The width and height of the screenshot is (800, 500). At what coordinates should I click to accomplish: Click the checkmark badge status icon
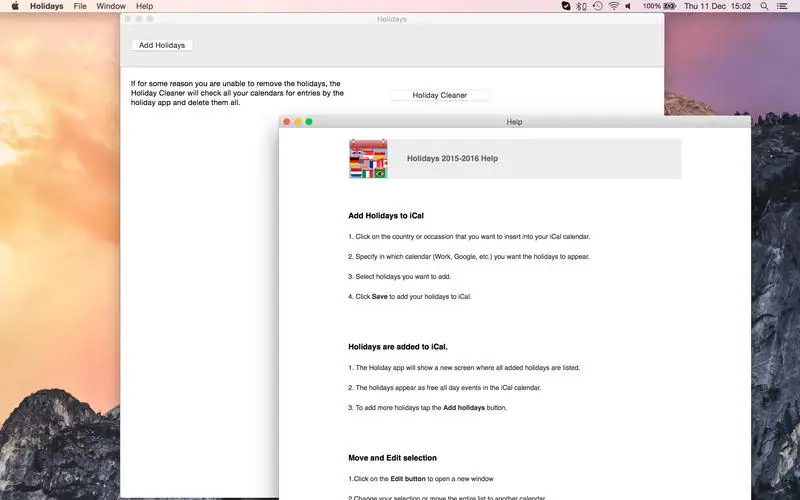point(565,6)
